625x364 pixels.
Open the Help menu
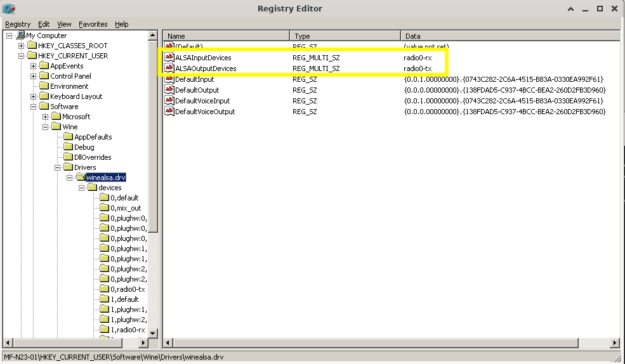[122, 24]
